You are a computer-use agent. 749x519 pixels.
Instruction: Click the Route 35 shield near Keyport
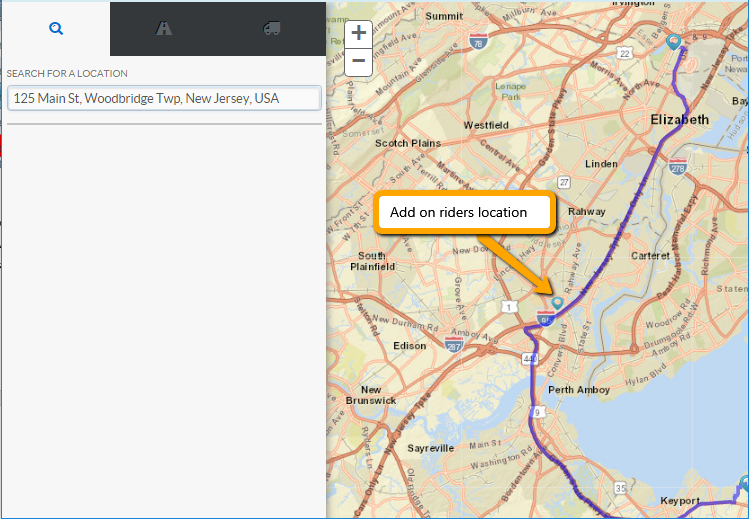tap(621, 488)
